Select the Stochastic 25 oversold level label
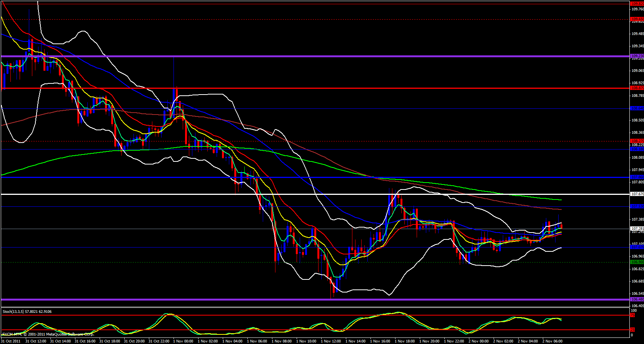The width and height of the screenshot is (644, 344). 632,330
